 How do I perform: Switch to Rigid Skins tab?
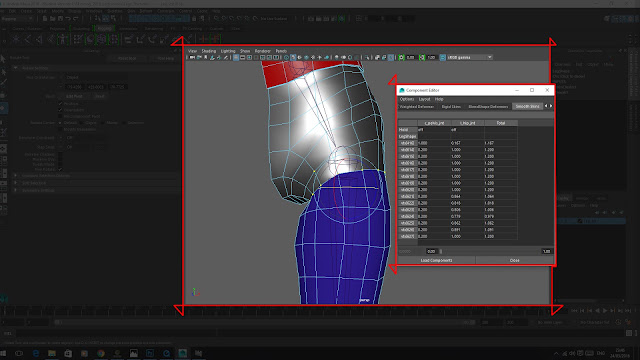point(451,107)
